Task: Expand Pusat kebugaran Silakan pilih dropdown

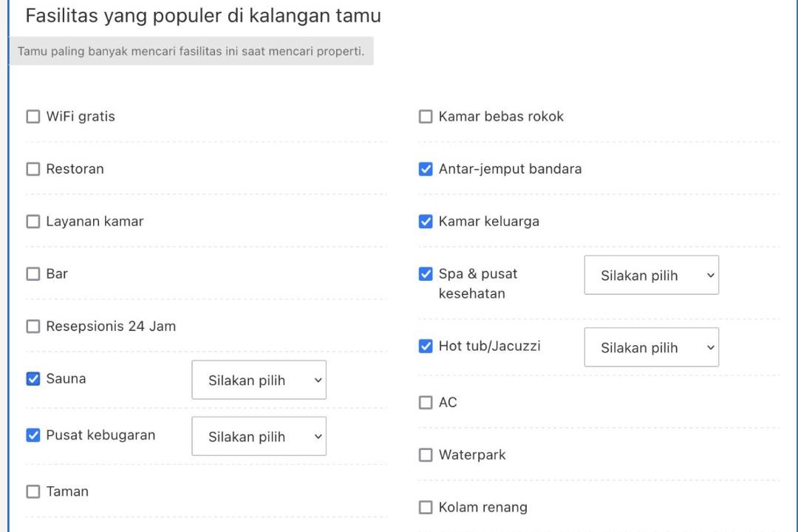Action: pyautogui.click(x=259, y=436)
